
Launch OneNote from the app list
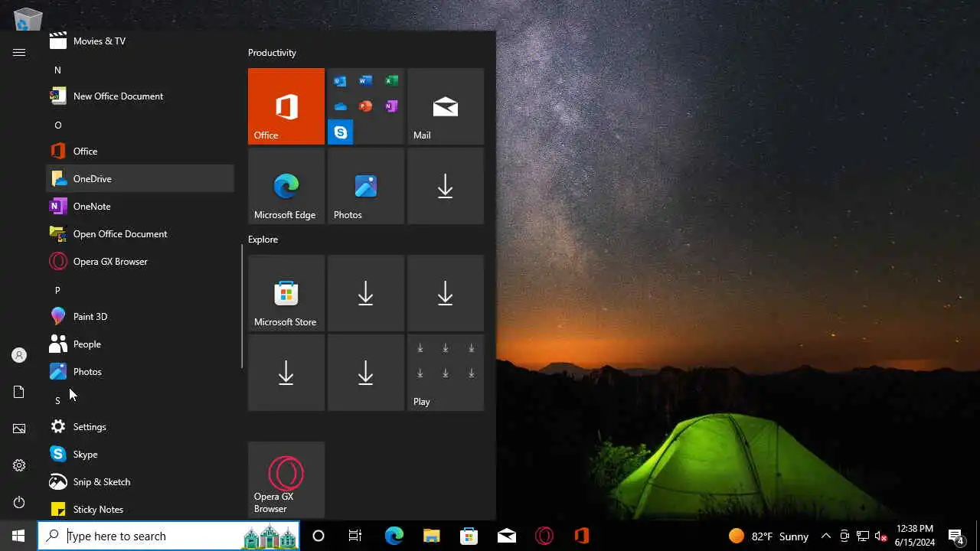pos(140,207)
